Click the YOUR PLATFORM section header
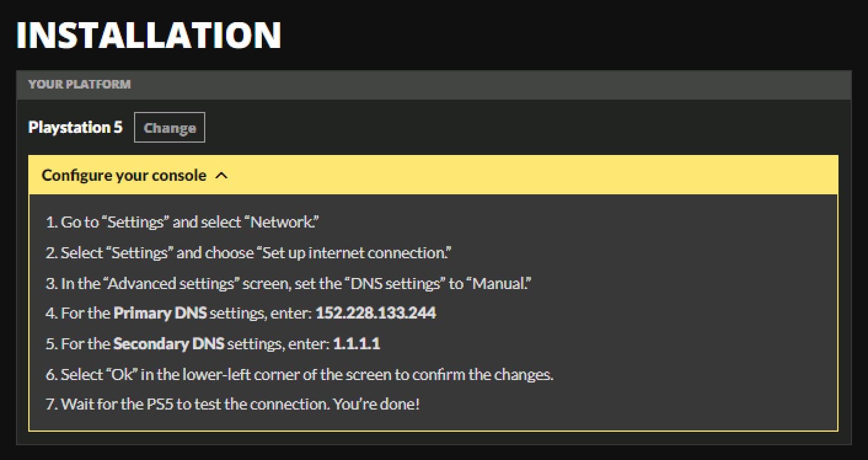The width and height of the screenshot is (868, 460). 79,85
